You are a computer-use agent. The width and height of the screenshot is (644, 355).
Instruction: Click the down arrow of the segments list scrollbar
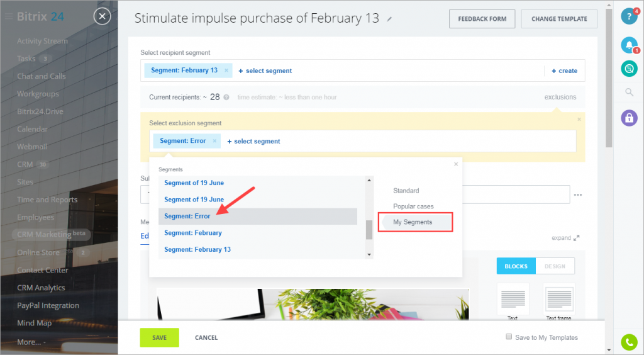coord(369,255)
